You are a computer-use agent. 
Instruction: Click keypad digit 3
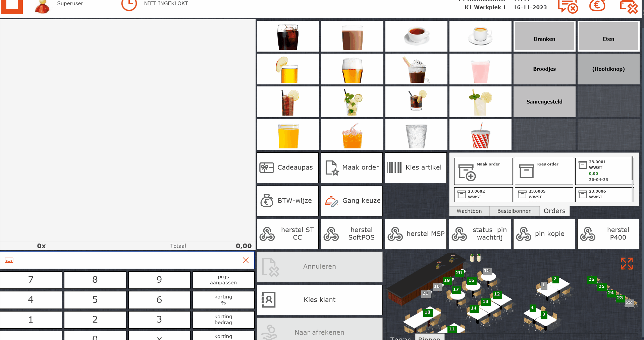[x=159, y=320]
